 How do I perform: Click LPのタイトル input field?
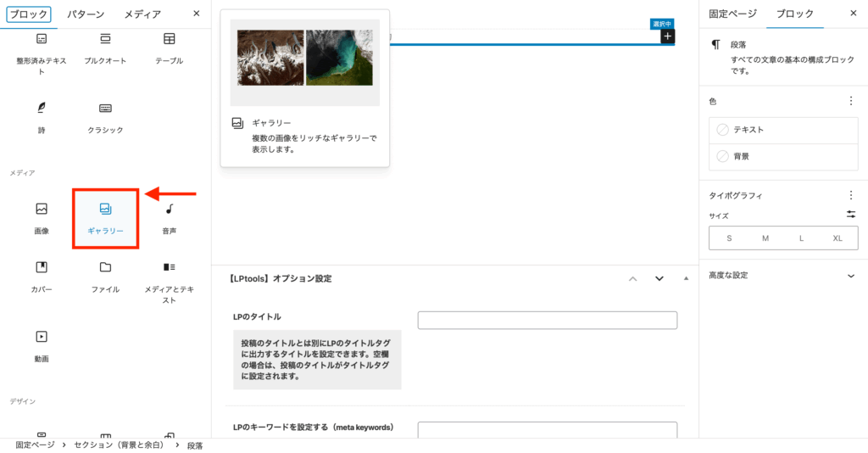[x=548, y=320]
